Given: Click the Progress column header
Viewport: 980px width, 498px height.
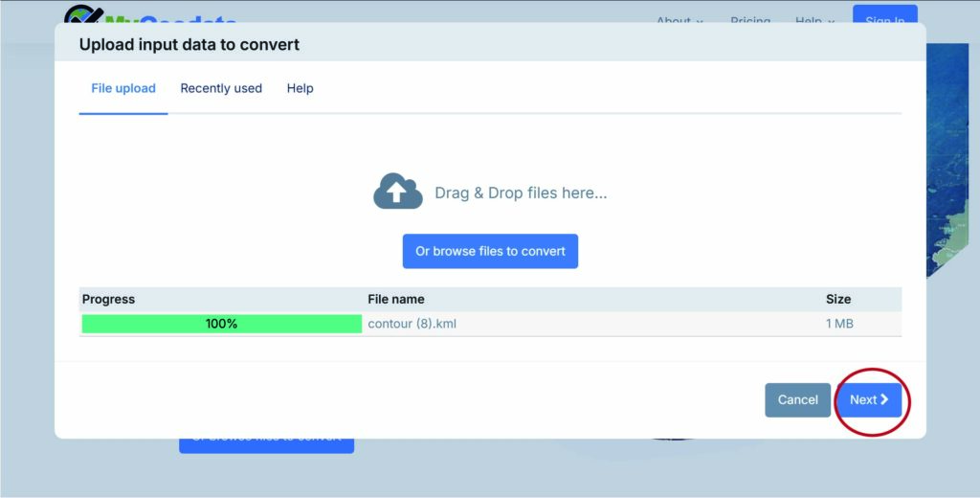Looking at the screenshot, I should click(x=108, y=299).
